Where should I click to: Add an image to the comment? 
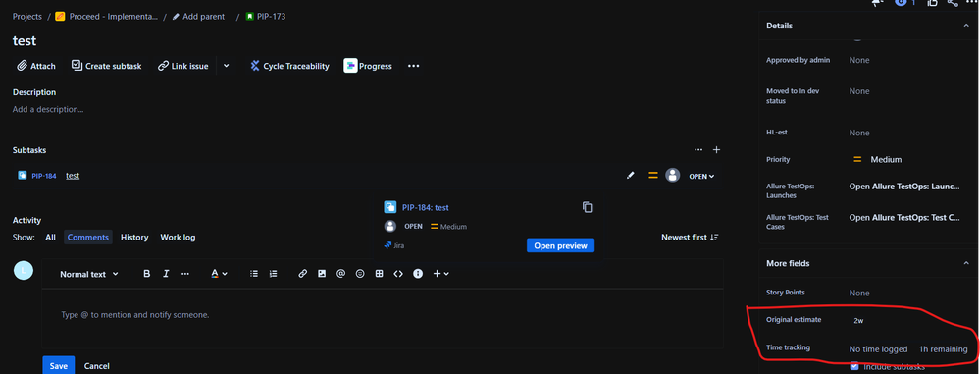coord(321,273)
